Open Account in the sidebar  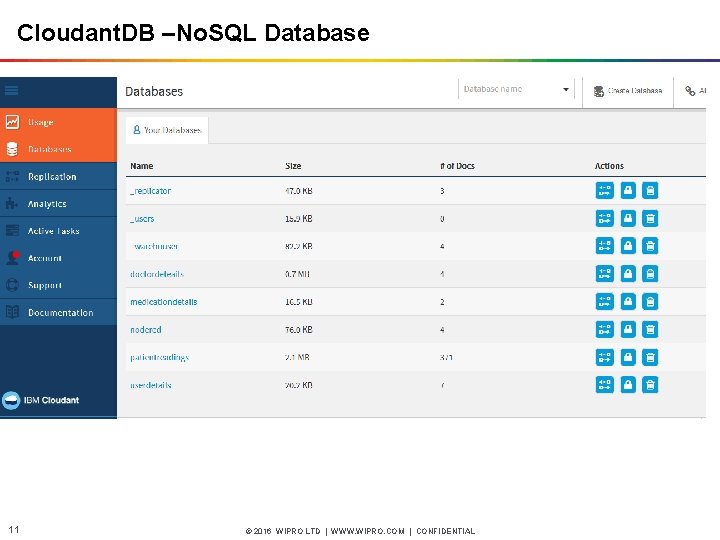coord(58,258)
